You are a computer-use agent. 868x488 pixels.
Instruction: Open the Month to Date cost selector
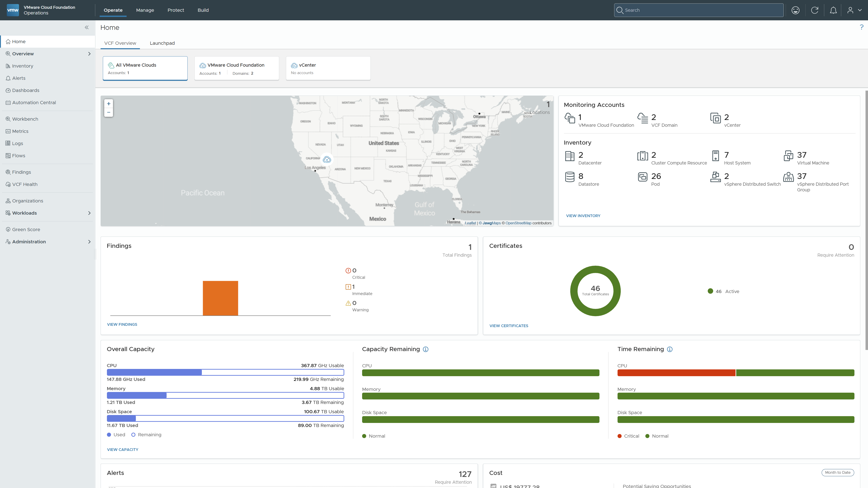[837, 472]
